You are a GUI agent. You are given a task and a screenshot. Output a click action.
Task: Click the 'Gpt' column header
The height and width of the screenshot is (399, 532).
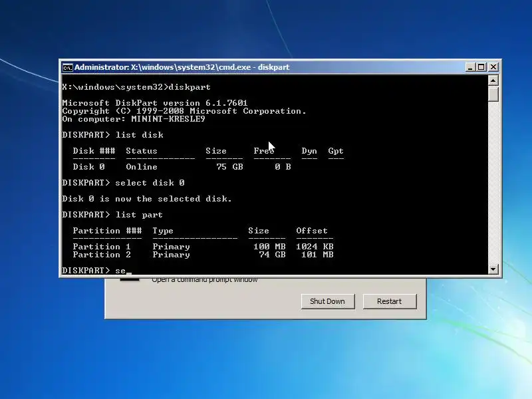336,151
